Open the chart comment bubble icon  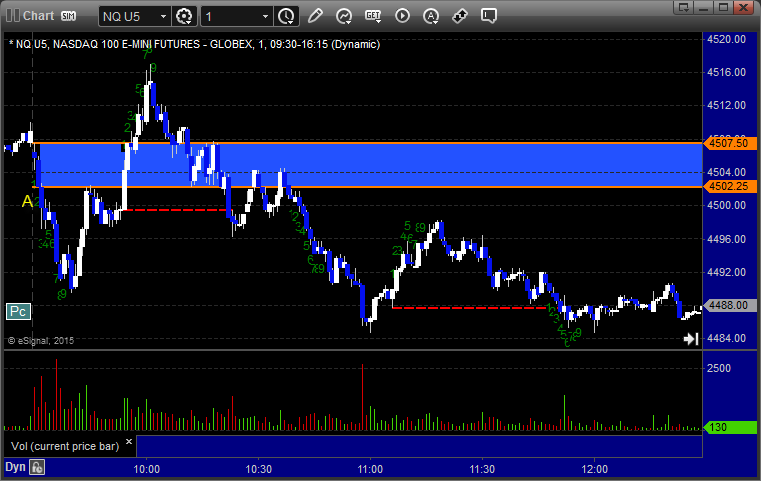(x=489, y=16)
